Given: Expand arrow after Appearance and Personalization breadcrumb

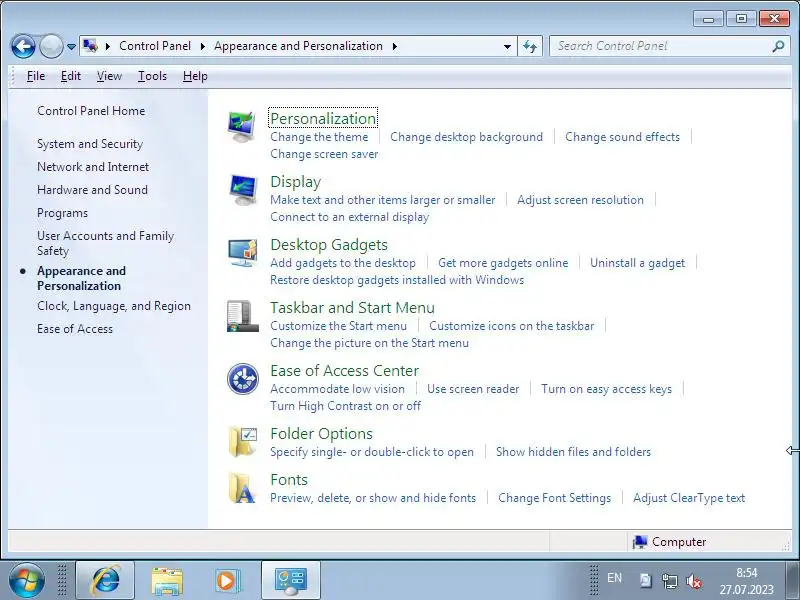Looking at the screenshot, I should [394, 46].
